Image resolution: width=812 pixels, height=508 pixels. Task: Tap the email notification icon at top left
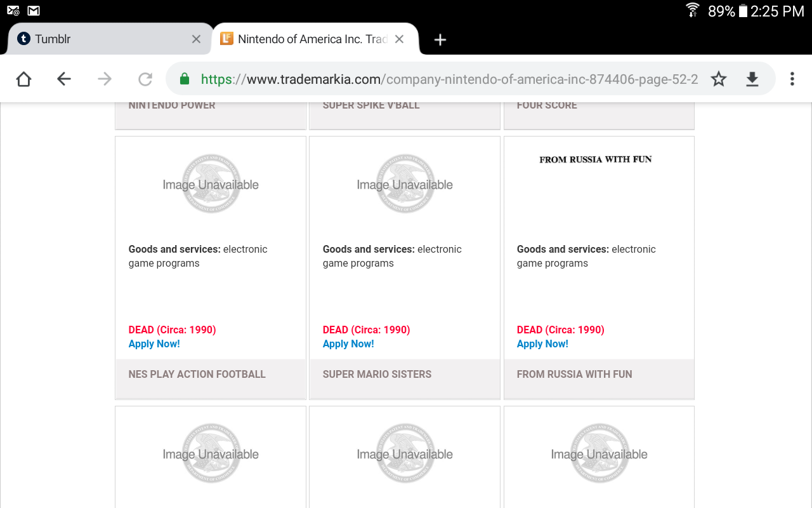13,11
